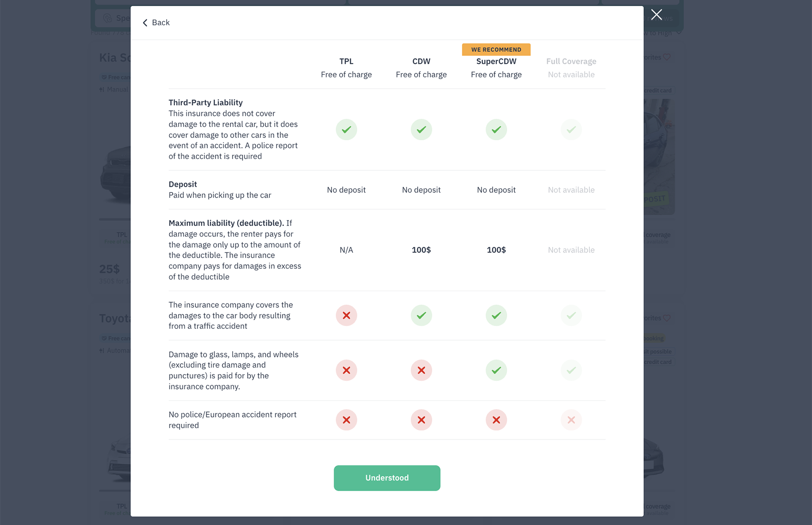This screenshot has width=812, height=525.
Task: Click SuperCDW glass and wheels checkmark
Action: (x=496, y=370)
